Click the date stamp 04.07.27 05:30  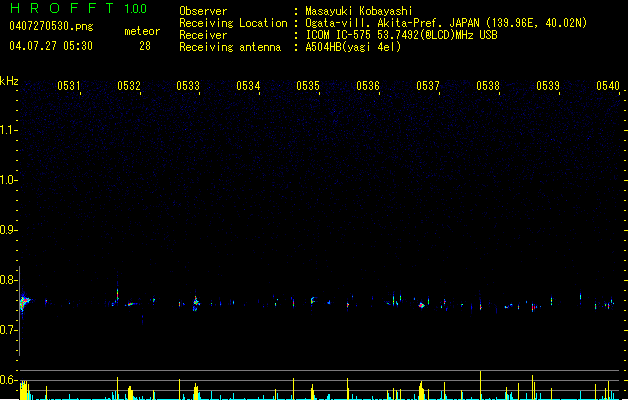coord(51,46)
